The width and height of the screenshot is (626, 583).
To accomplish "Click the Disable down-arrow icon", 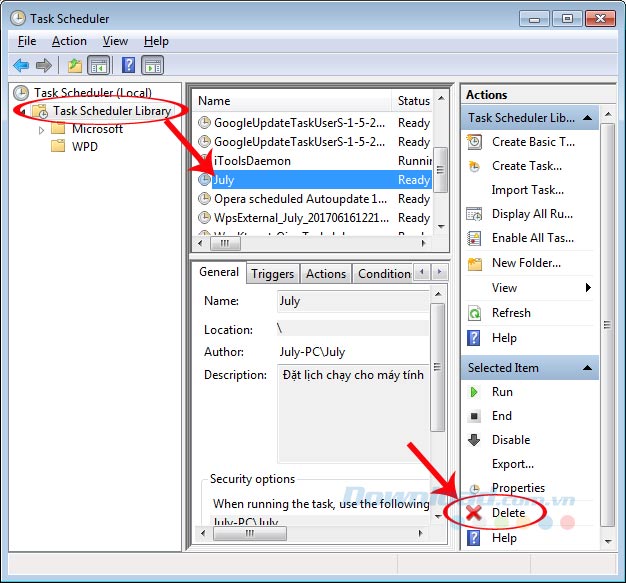I will (x=474, y=440).
